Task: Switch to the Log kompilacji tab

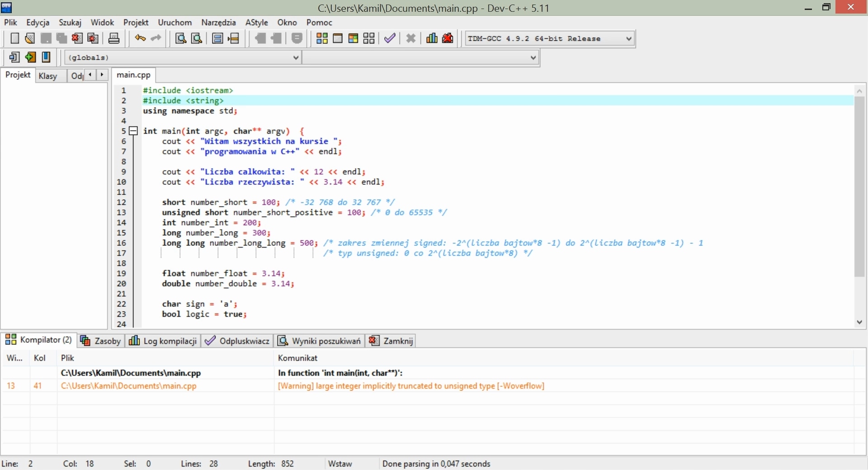Action: (x=164, y=341)
